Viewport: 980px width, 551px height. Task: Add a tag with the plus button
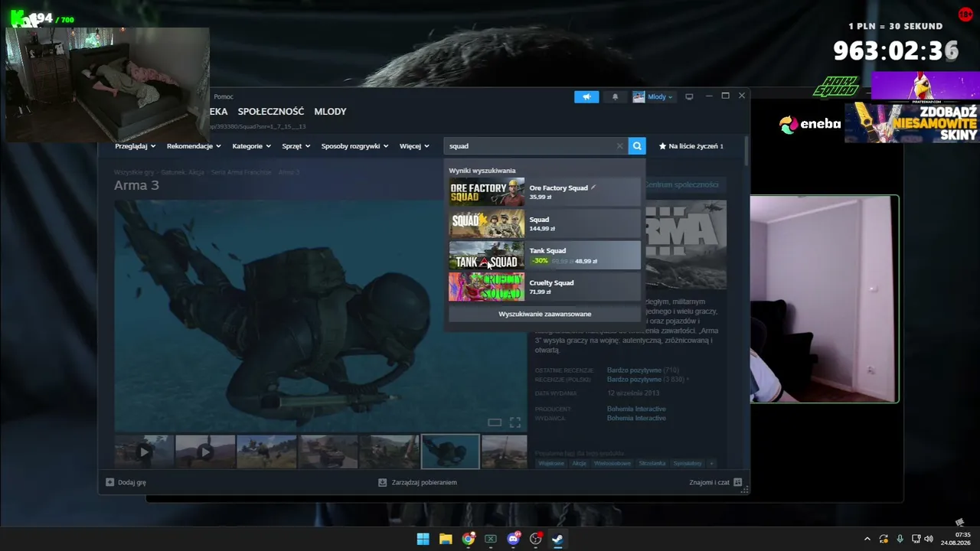(x=711, y=464)
